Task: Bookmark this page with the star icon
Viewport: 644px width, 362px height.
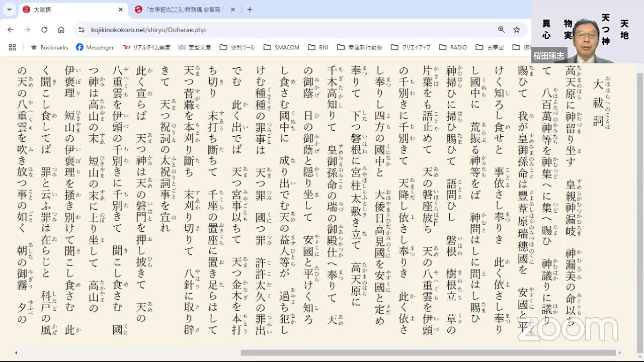Action: point(517,30)
